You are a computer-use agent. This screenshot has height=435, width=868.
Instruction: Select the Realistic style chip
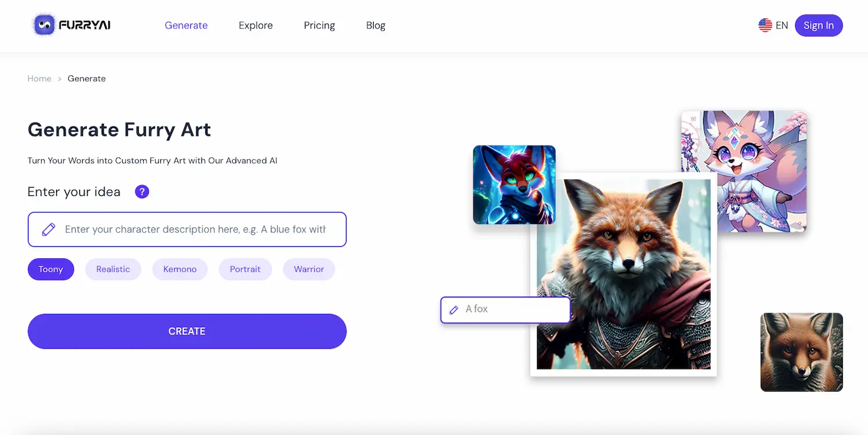pyautogui.click(x=113, y=269)
